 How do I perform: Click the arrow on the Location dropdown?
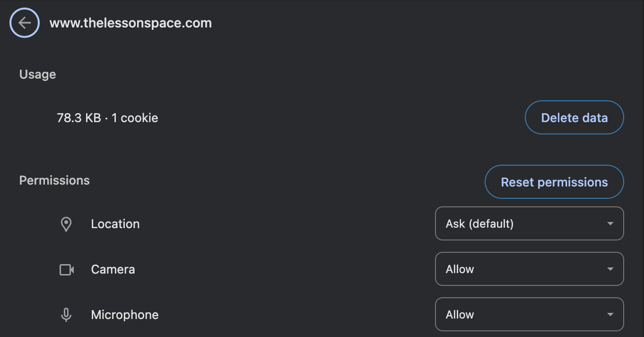point(610,223)
